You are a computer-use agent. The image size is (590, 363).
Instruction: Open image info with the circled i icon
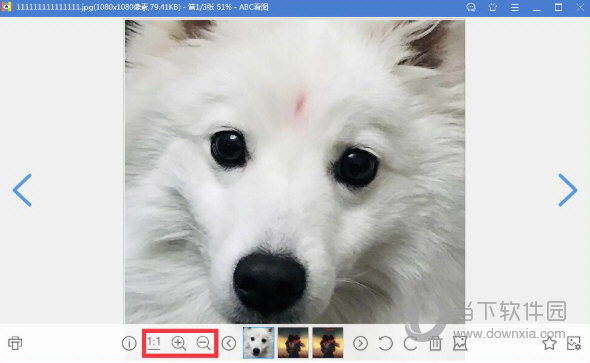(129, 343)
